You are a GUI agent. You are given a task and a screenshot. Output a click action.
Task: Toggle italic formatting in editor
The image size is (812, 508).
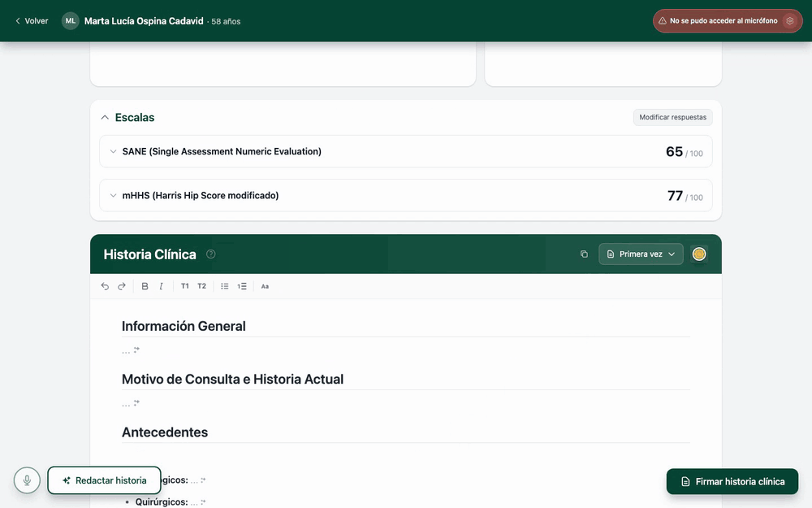[161, 286]
